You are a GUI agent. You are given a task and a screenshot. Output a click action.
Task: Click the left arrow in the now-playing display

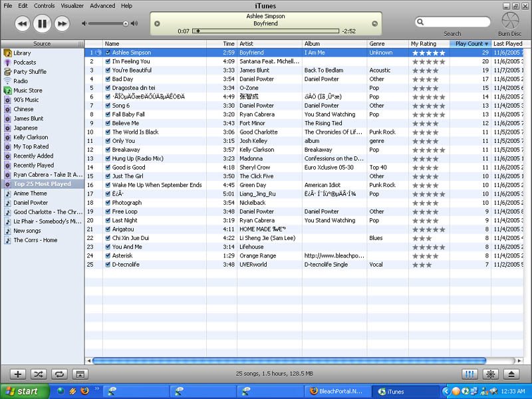[x=157, y=24]
